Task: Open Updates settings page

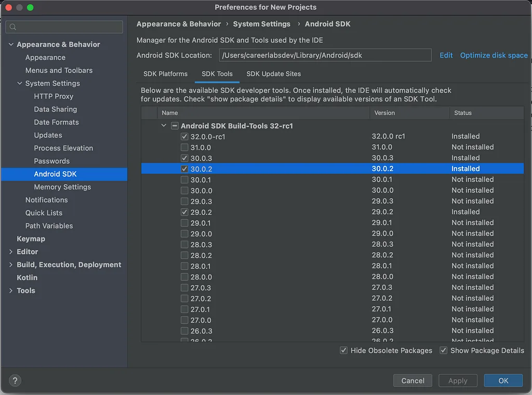Action: pyautogui.click(x=48, y=135)
